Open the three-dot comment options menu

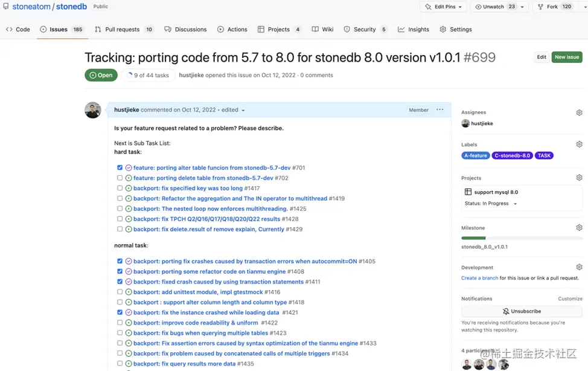(439, 109)
